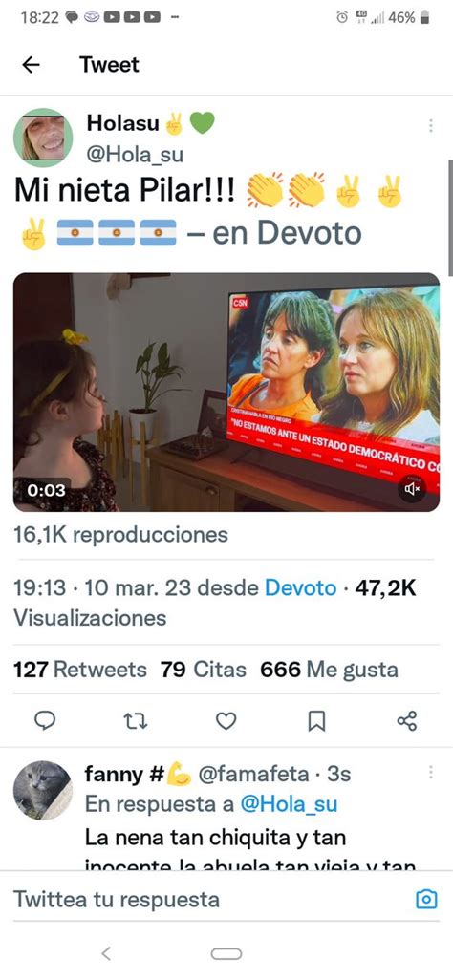Unmute the video with the speaker icon

tap(412, 488)
